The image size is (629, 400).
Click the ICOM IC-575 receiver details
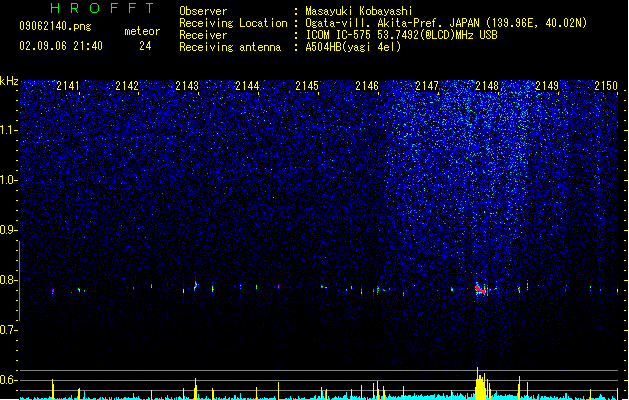[401, 35]
